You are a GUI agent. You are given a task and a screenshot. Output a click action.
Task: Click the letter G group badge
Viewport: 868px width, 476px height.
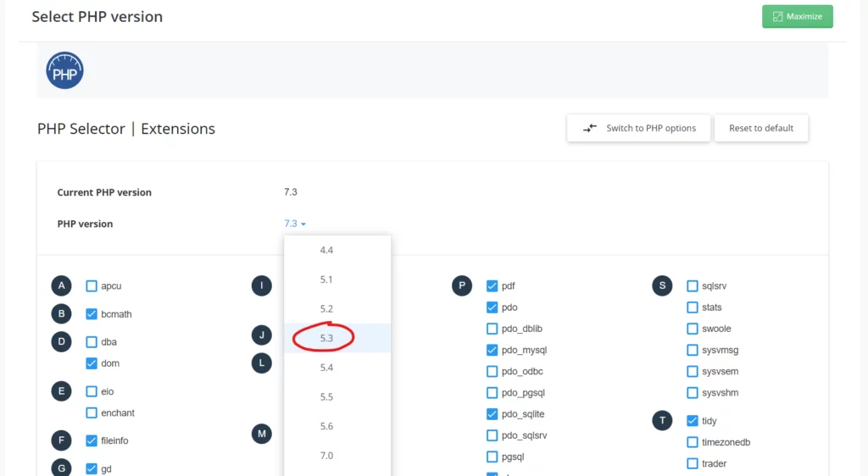click(x=61, y=468)
